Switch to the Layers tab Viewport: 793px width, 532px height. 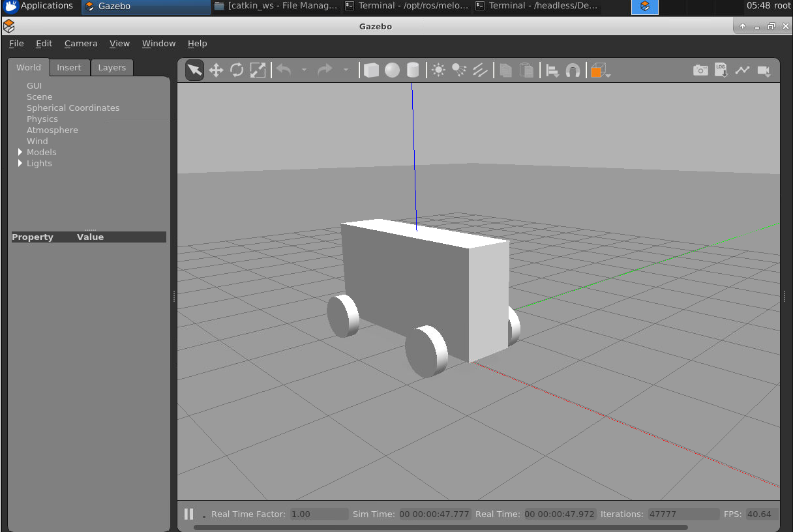pyautogui.click(x=112, y=67)
